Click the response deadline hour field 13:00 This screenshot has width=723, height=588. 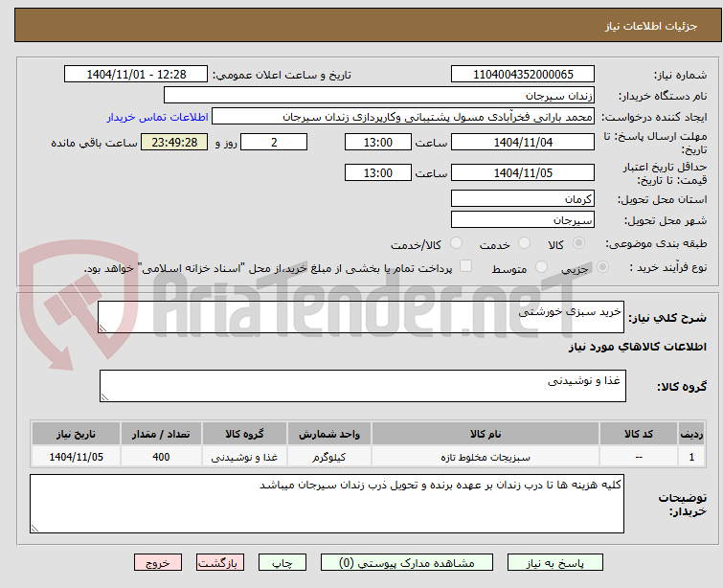(377, 143)
